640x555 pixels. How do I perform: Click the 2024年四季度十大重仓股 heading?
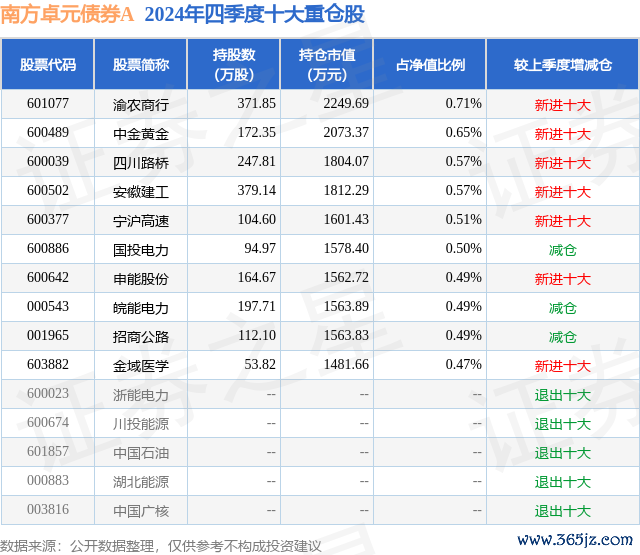coord(255,14)
